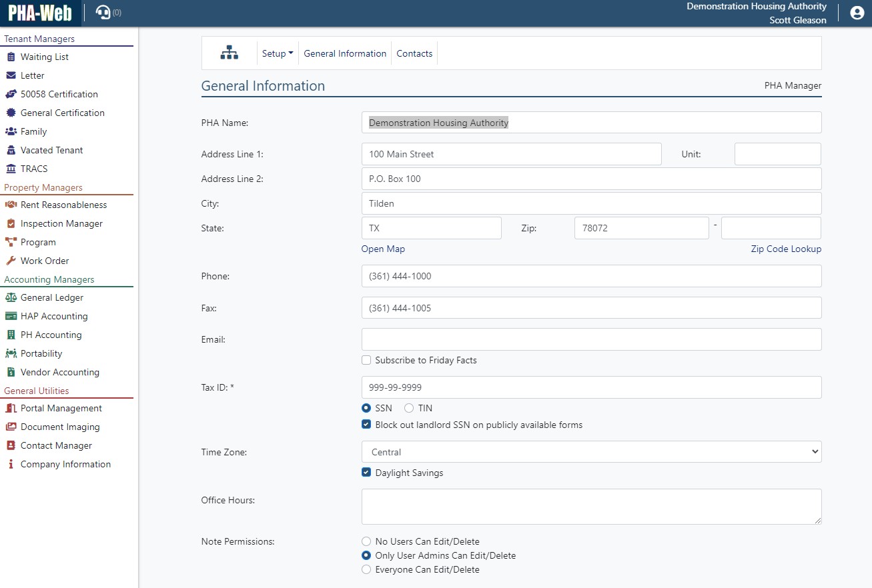Click the Fax number field
Image resolution: width=872 pixels, height=588 pixels.
tap(592, 308)
